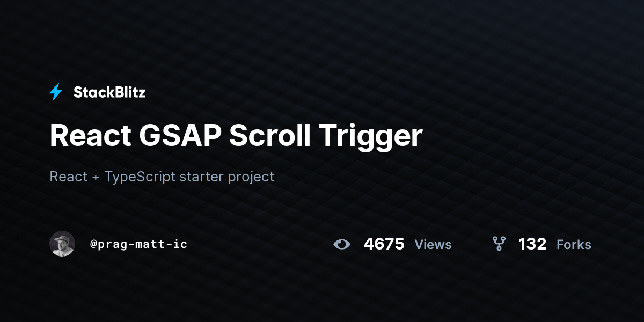The width and height of the screenshot is (644, 322).
Task: Click the fork icon beside 132
Action: tap(499, 244)
